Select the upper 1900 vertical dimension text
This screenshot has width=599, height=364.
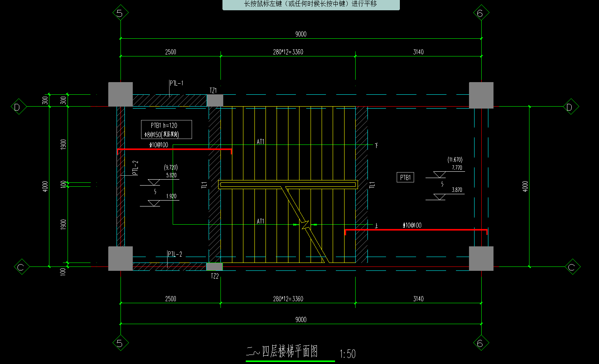click(63, 144)
